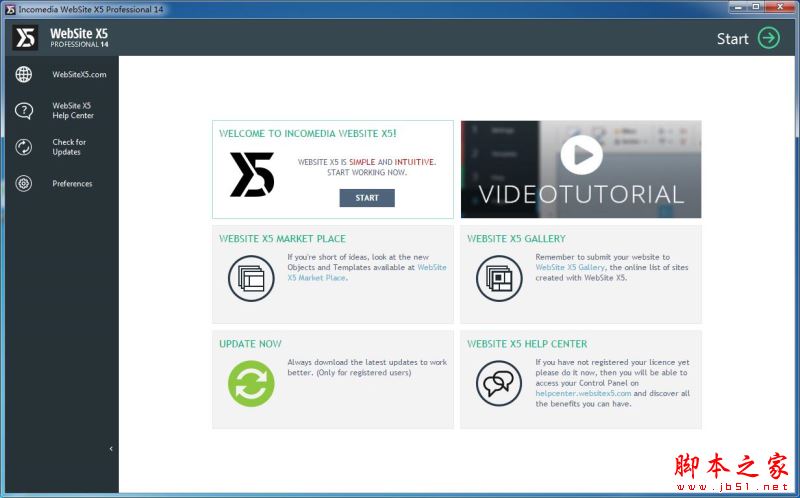
Task: Click the Market Place templates icon
Action: (250, 278)
